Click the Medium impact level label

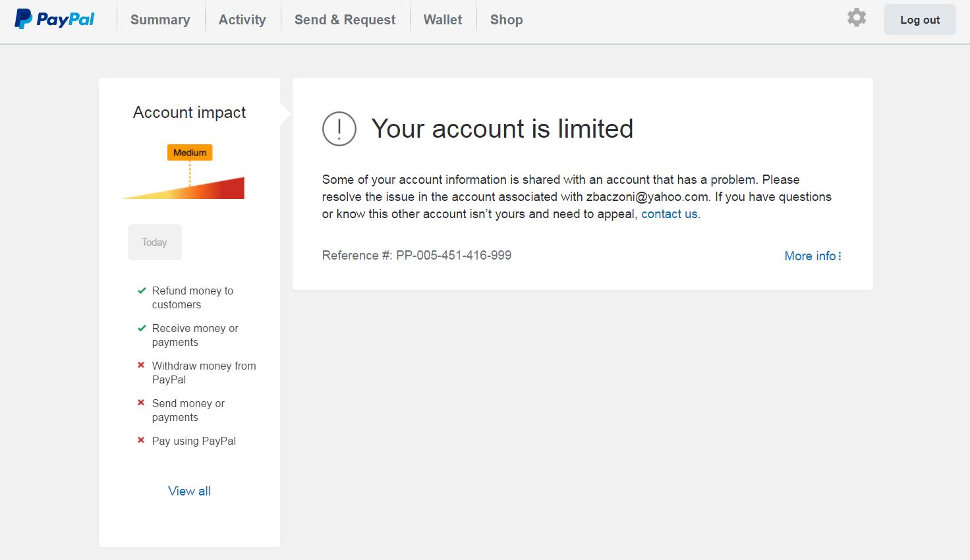tap(190, 152)
